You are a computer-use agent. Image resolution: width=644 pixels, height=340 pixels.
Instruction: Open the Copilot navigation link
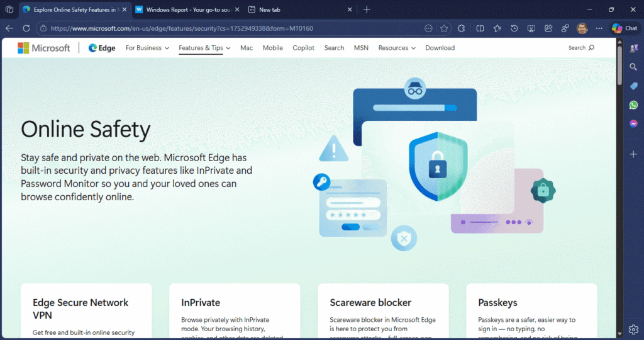(x=303, y=48)
